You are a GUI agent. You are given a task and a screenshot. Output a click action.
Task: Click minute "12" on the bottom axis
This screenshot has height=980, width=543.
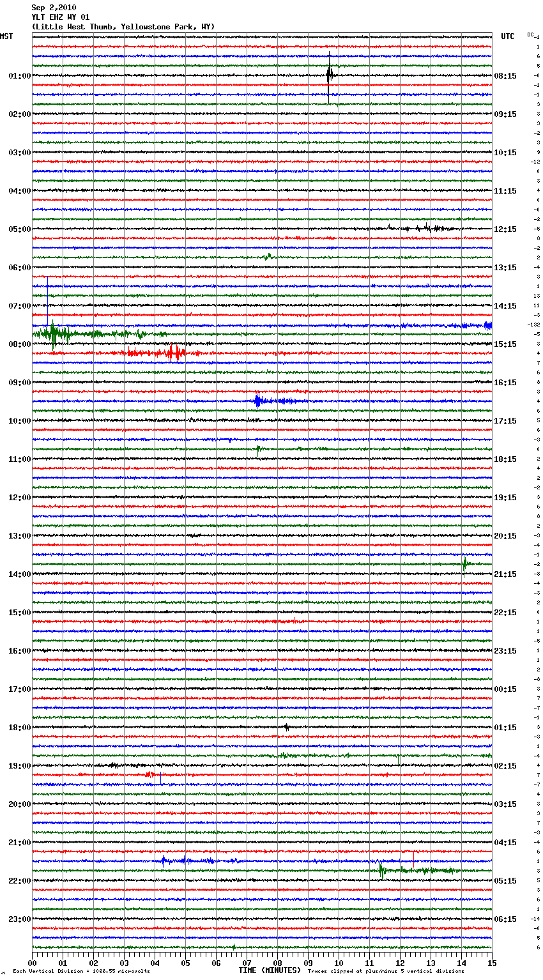pyautogui.click(x=400, y=963)
